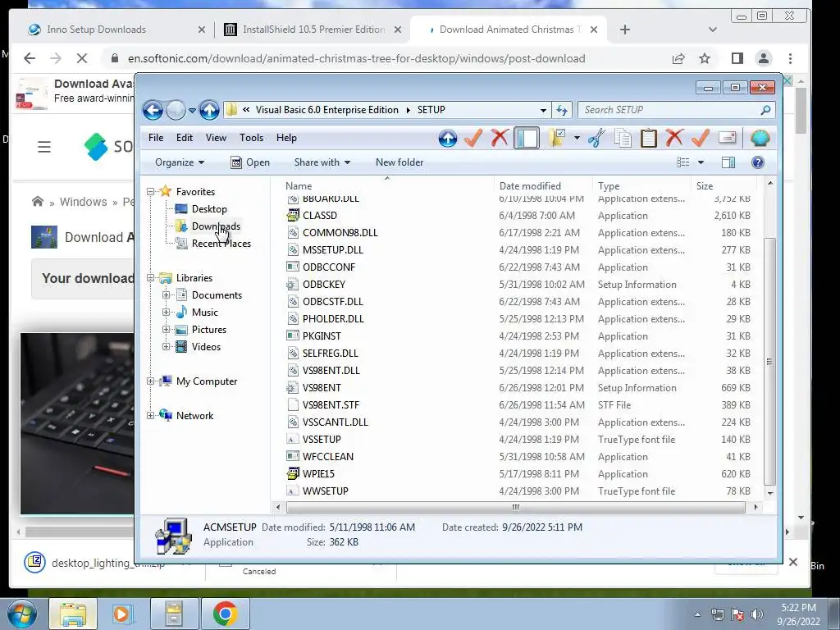The width and height of the screenshot is (840, 630).
Task: Click the scissors Cut icon
Action: 596,138
